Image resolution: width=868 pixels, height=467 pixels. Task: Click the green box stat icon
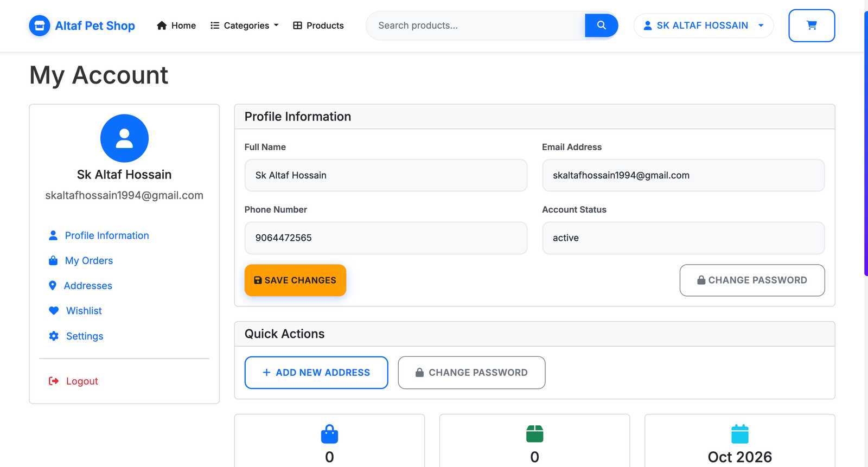(x=535, y=434)
